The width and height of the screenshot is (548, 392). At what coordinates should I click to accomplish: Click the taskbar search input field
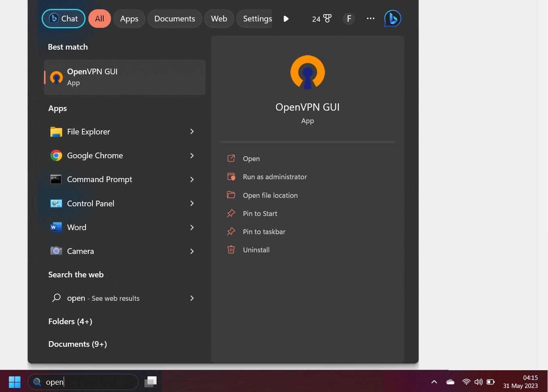pos(89,382)
